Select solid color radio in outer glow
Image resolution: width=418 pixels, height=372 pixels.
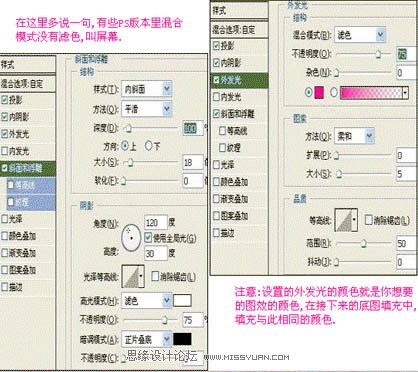tap(309, 92)
